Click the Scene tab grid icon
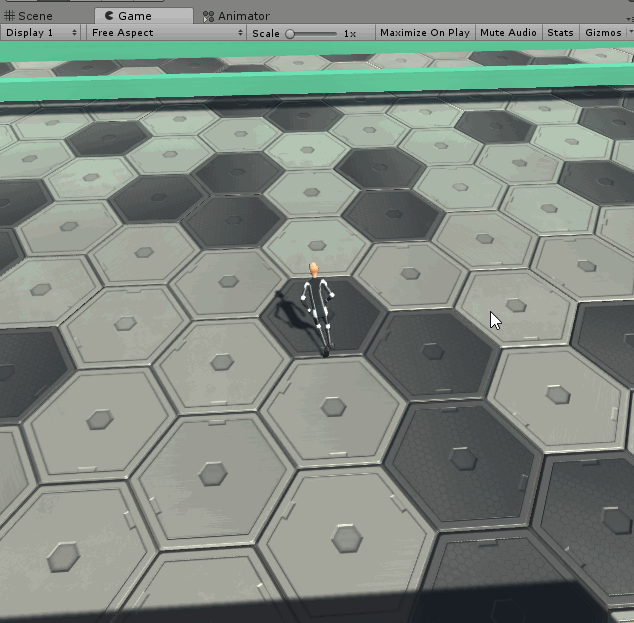The width and height of the screenshot is (634, 623). pos(9,16)
